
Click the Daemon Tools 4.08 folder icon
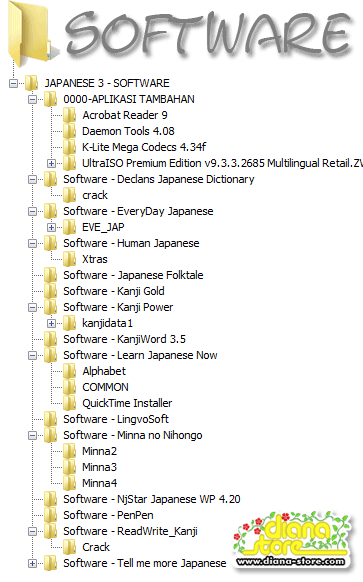click(x=69, y=131)
